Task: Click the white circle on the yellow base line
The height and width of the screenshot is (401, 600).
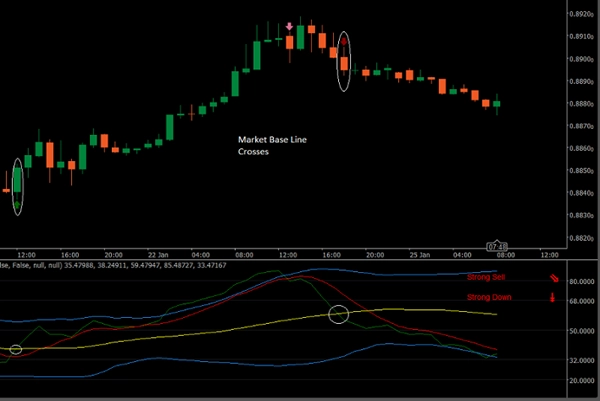Action: click(339, 315)
